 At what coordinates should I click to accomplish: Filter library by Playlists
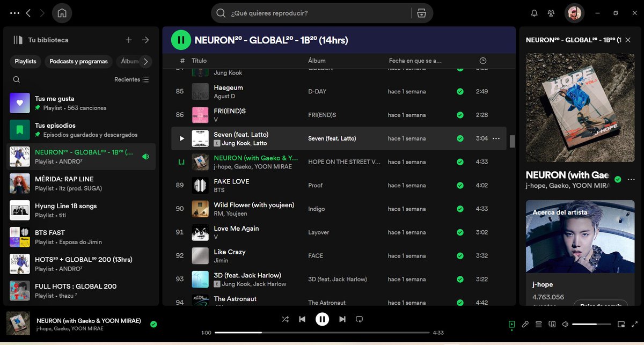tap(25, 61)
